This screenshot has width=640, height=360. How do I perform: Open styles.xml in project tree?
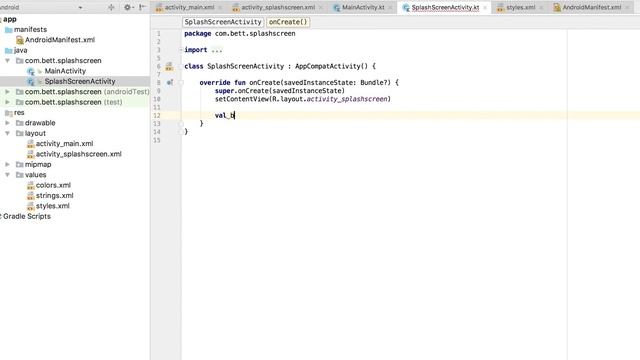click(x=52, y=206)
